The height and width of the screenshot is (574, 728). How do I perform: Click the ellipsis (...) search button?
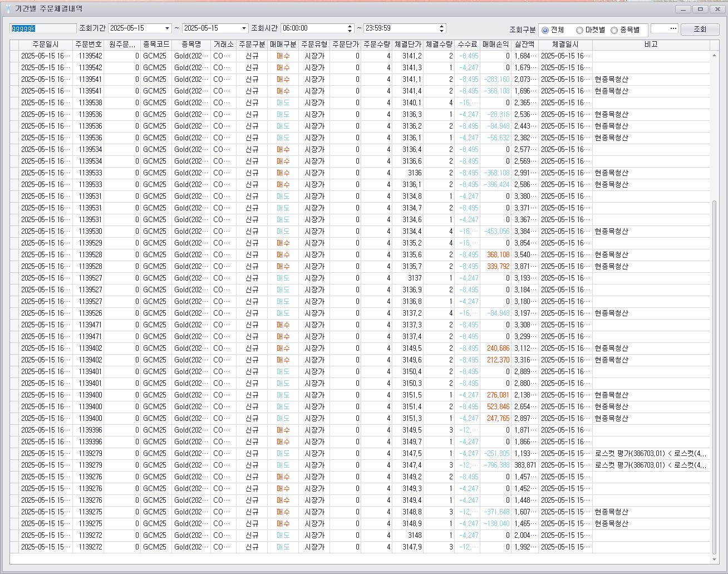[x=672, y=28]
